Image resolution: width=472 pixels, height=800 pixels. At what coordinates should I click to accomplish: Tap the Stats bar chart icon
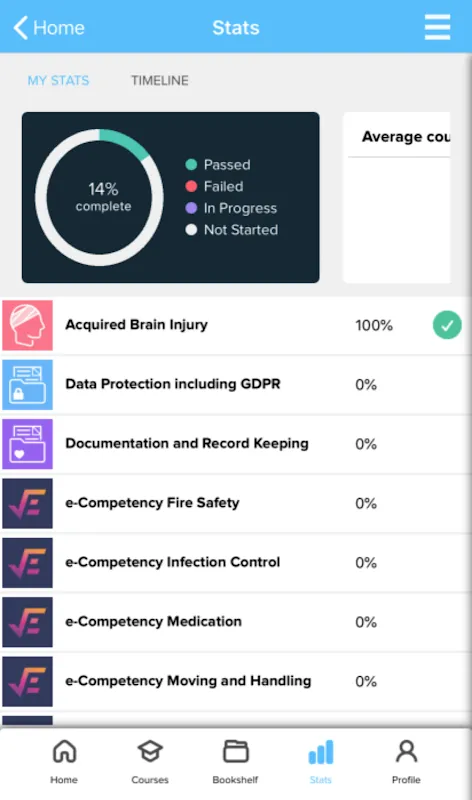[321, 753]
